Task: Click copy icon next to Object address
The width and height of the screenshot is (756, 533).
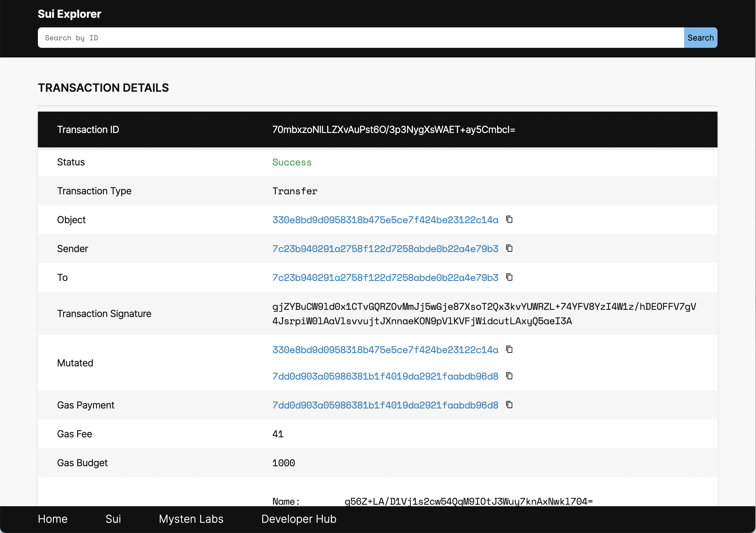Action: pyautogui.click(x=509, y=219)
